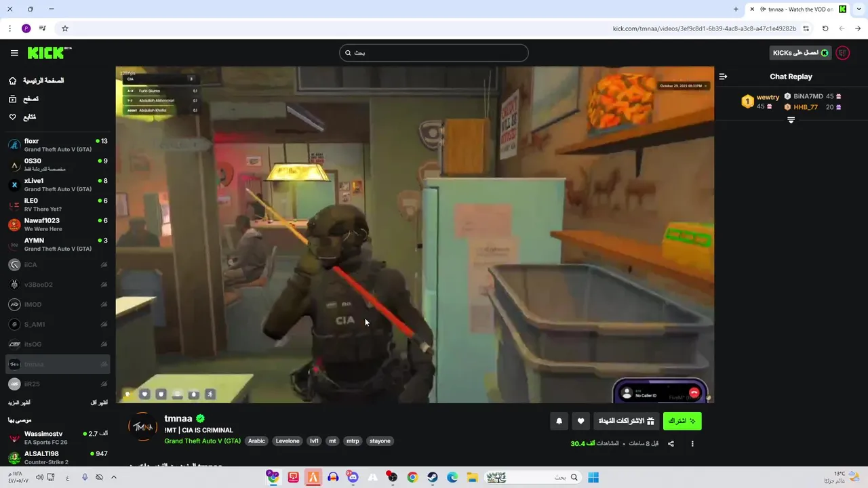Open browser profile avatar in toolbar

(x=26, y=28)
